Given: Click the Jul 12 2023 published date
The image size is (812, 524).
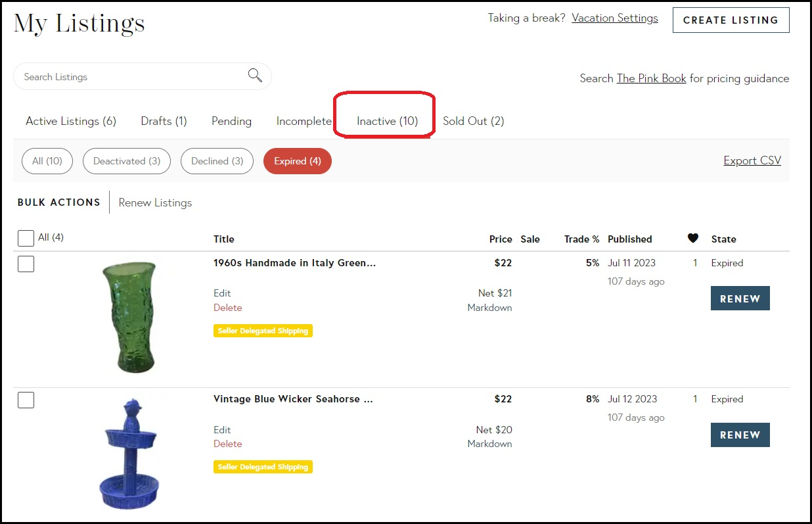Looking at the screenshot, I should [x=632, y=399].
